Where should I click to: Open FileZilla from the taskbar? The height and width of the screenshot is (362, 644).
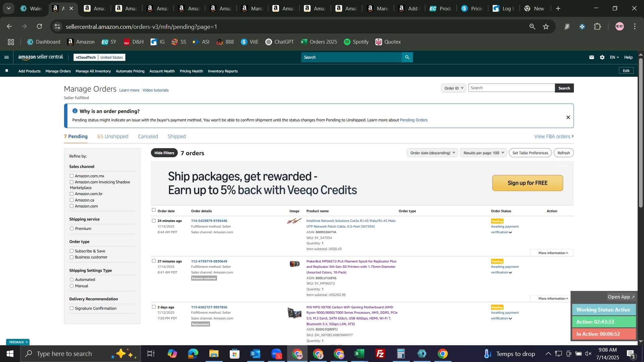[x=380, y=354]
